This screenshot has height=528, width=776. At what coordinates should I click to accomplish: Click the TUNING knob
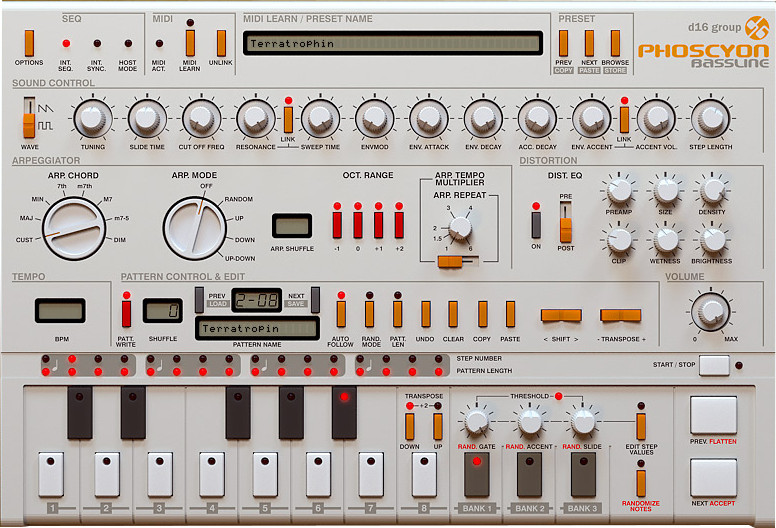93,118
